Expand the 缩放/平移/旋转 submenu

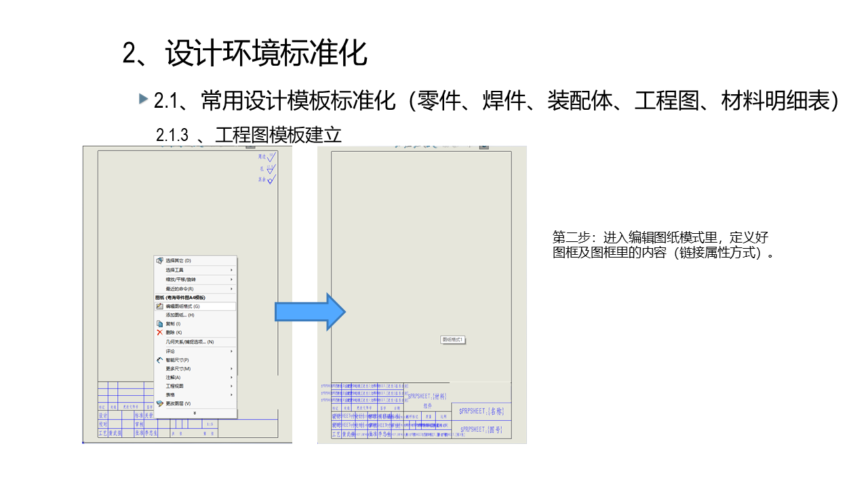point(195,279)
